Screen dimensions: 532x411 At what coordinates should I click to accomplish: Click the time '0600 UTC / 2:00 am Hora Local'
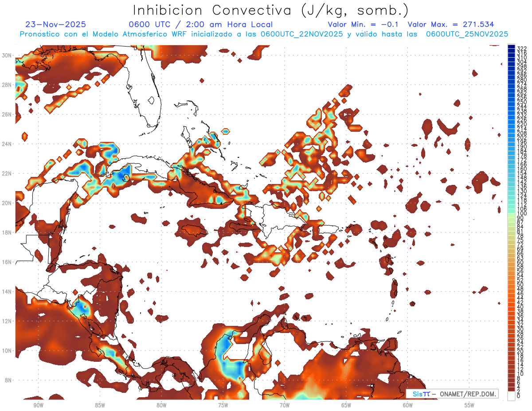point(201,24)
